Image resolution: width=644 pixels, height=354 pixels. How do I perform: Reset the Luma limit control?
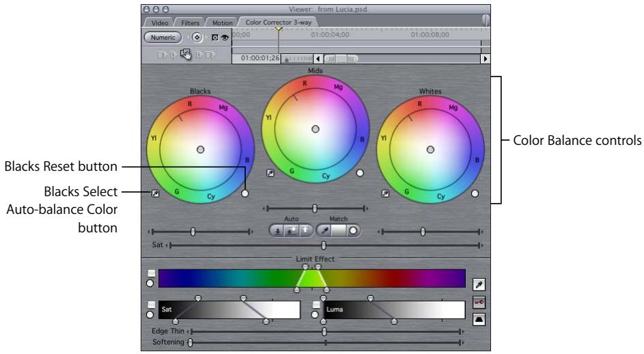click(315, 314)
